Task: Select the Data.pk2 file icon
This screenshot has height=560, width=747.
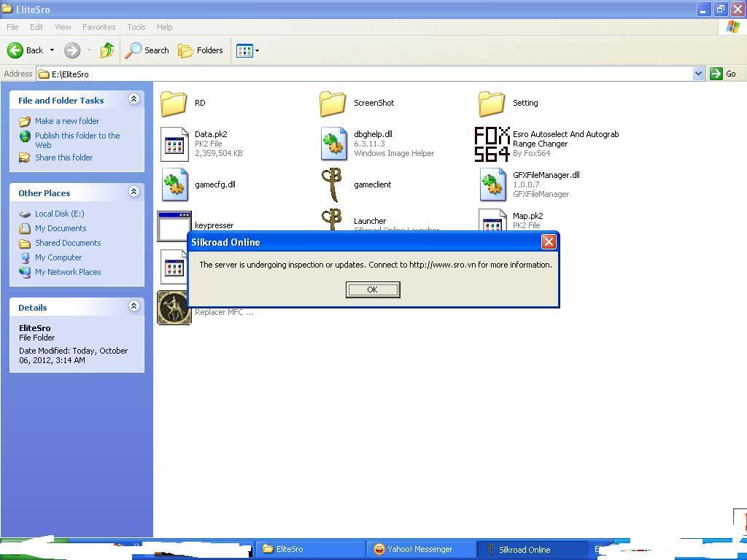Action: coord(174,144)
